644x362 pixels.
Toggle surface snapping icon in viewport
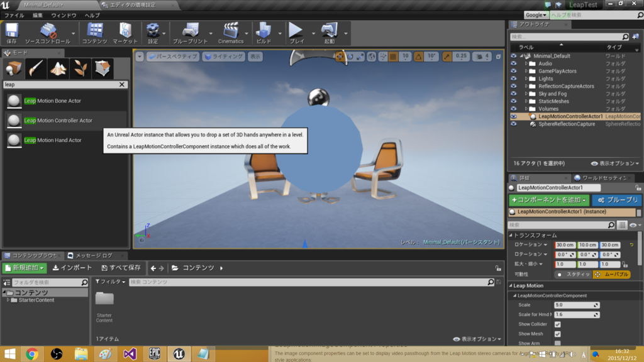click(383, 57)
